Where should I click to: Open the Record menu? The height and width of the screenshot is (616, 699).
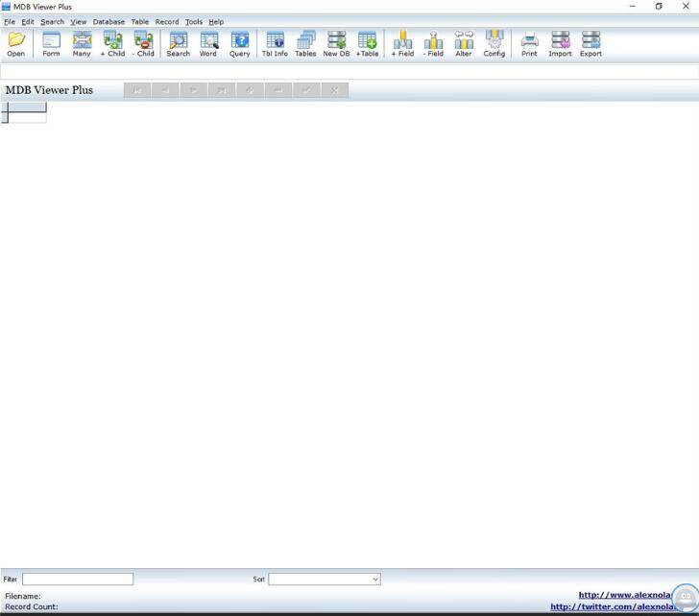coord(167,21)
